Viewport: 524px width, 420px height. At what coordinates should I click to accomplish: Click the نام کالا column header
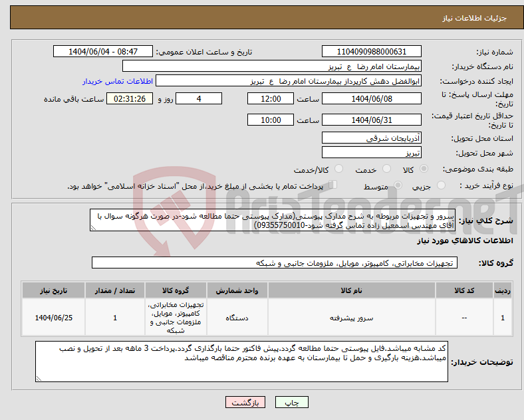(351, 290)
